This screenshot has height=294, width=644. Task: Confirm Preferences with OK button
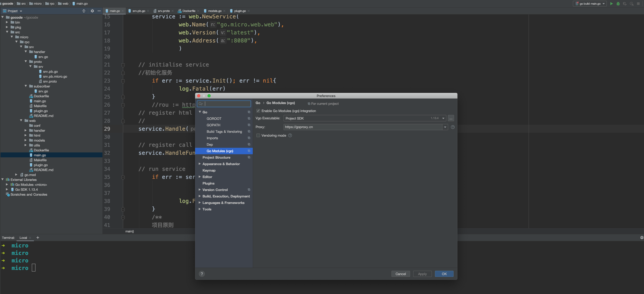pyautogui.click(x=444, y=274)
